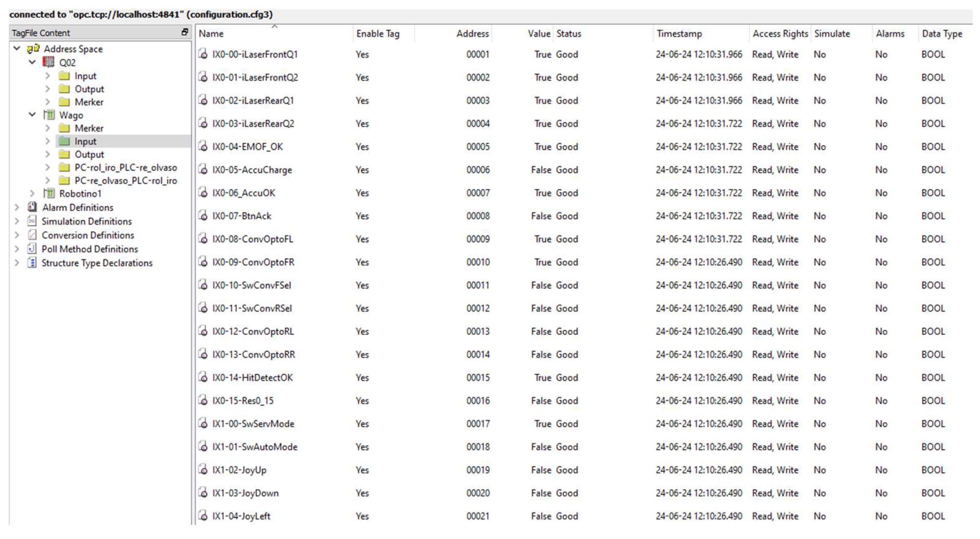The width and height of the screenshot is (980, 539).
Task: Click the Structure Type Declarations icon
Action: tap(32, 263)
